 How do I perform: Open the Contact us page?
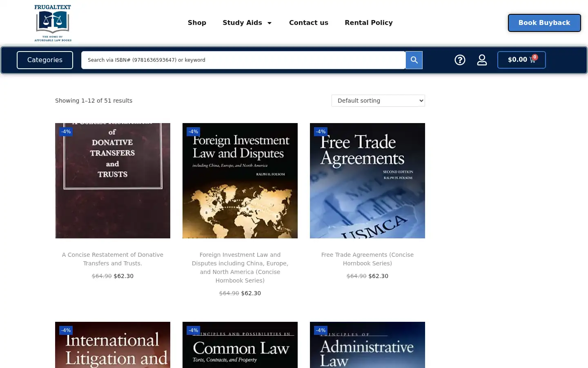tap(309, 23)
